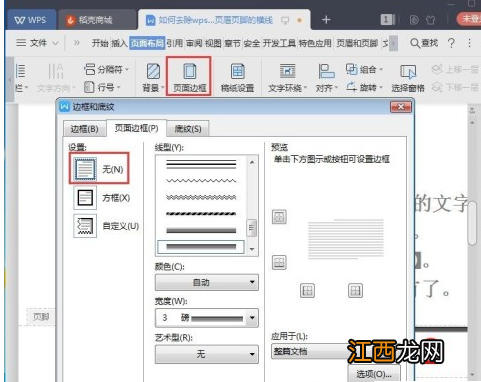Toggle the bottom border button in preview
This screenshot has width=481, height=382.
279,263
